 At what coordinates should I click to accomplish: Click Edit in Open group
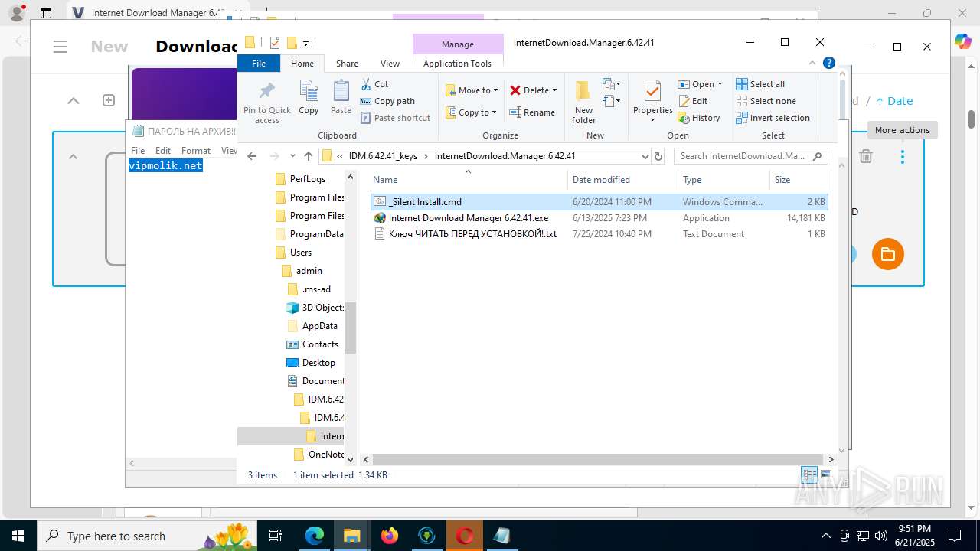point(693,101)
